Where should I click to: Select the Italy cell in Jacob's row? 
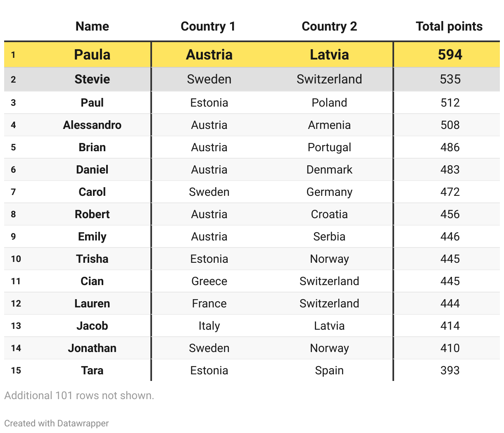tap(209, 326)
